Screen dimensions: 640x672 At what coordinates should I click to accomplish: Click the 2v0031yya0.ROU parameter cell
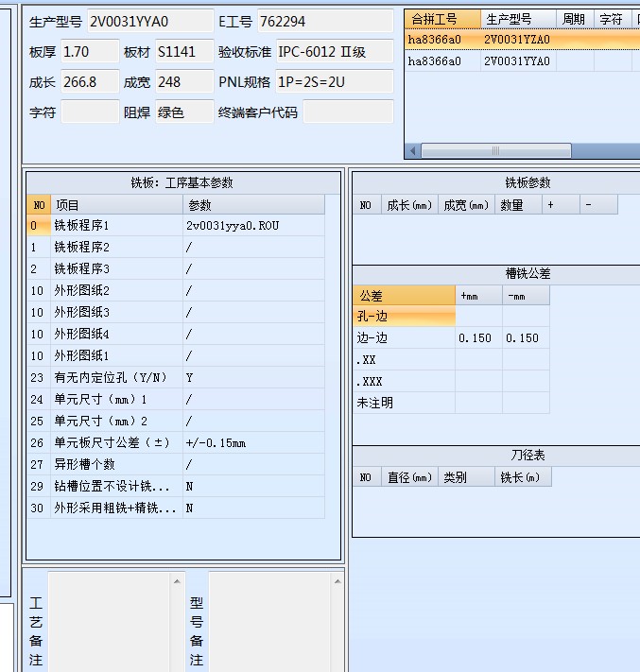pos(253,226)
